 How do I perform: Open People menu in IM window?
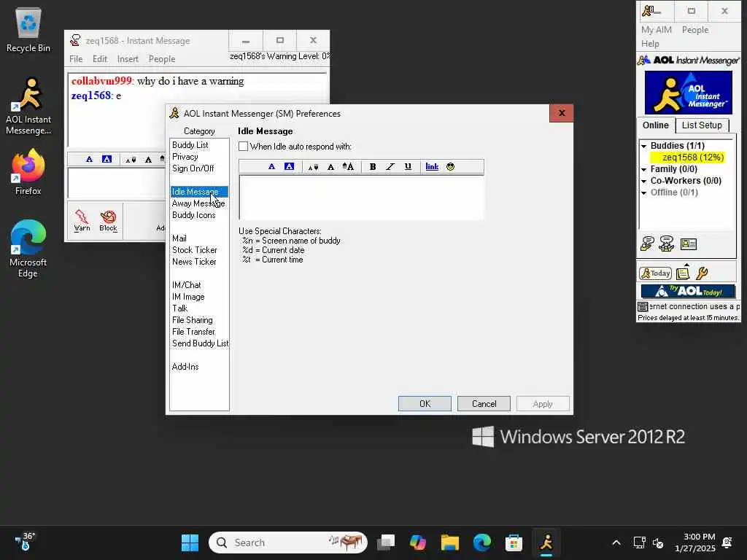click(x=162, y=59)
